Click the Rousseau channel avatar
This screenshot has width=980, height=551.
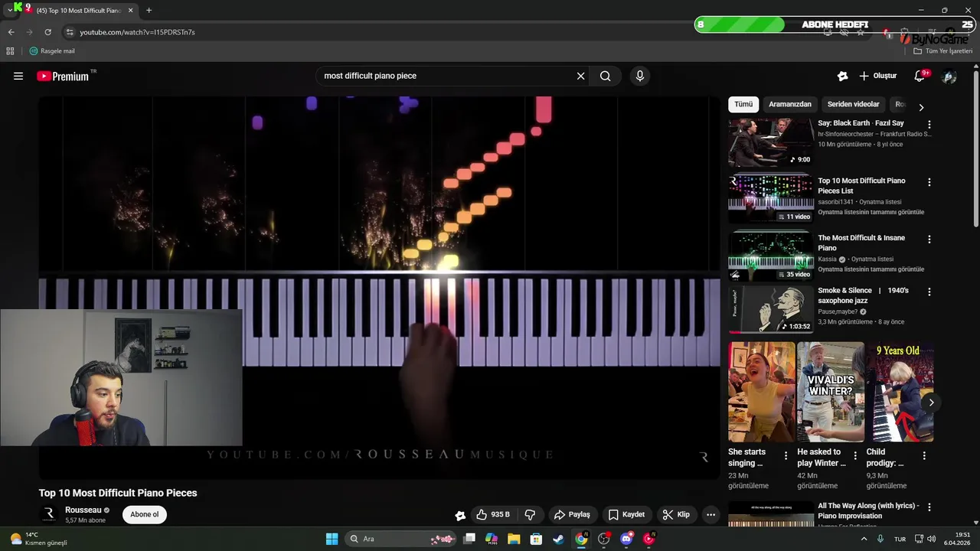point(49,514)
